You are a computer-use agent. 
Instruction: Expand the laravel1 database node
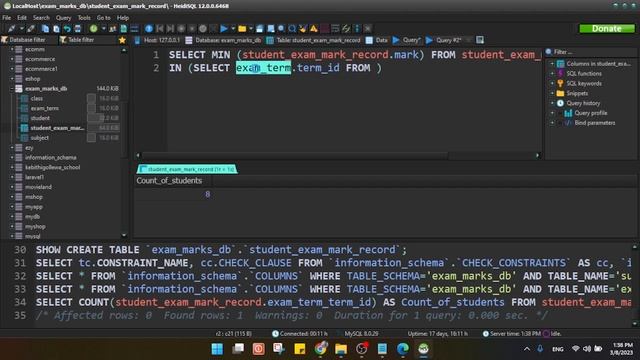point(12,177)
